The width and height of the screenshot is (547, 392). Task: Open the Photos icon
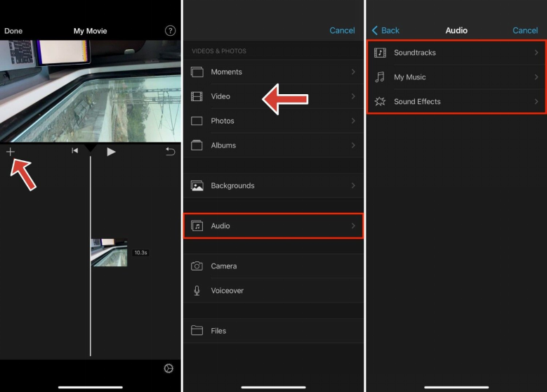coord(197,121)
